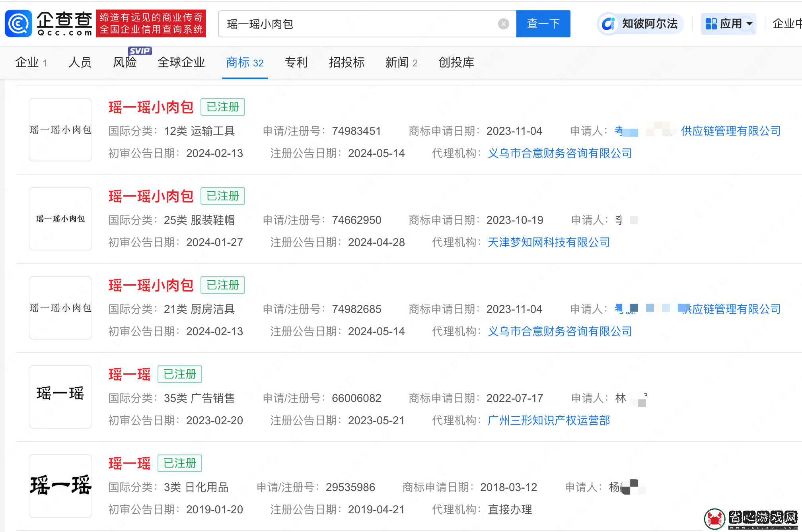Open agency 天津梦知网科技有限公司 link
This screenshot has width=802, height=532.
coord(549,242)
